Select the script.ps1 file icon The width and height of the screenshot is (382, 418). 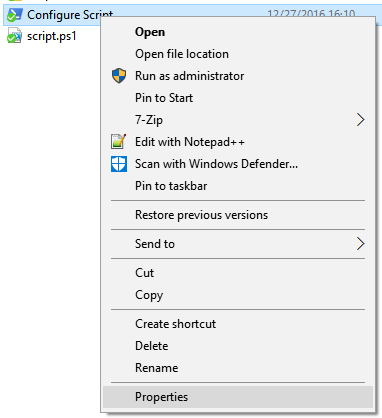[14, 36]
